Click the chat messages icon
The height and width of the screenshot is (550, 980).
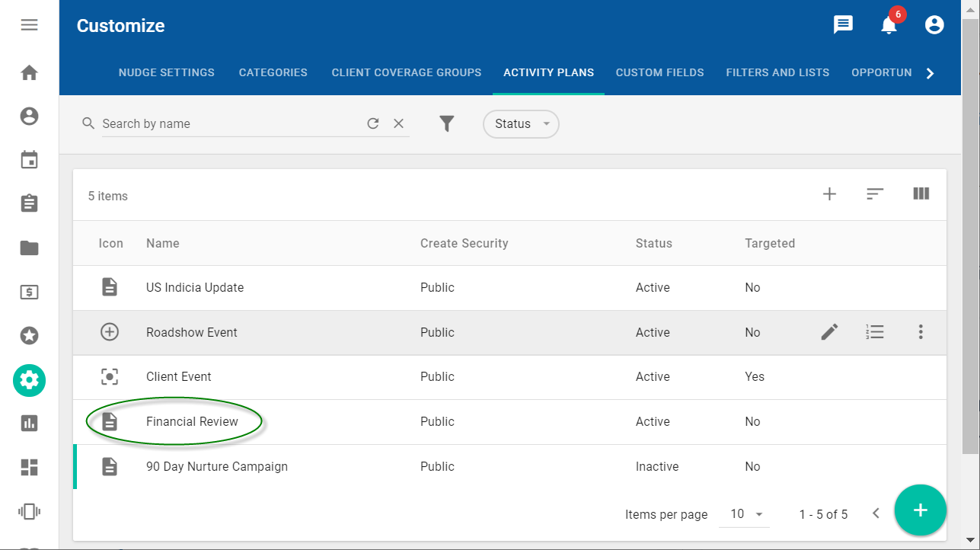pyautogui.click(x=843, y=25)
